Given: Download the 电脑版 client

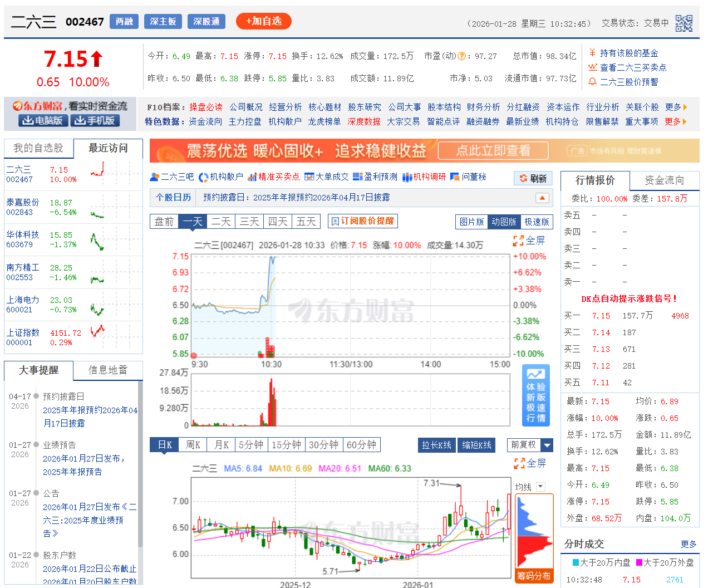Looking at the screenshot, I should (x=43, y=120).
